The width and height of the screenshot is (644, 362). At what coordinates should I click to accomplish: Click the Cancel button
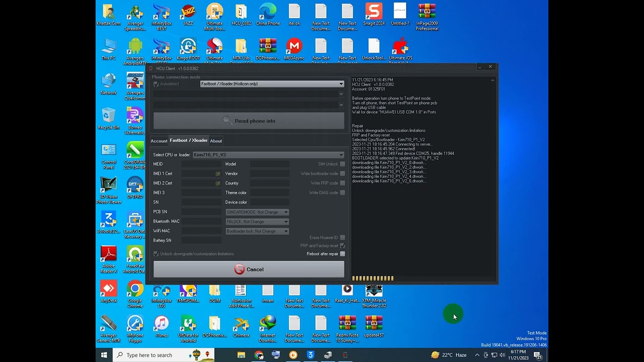point(249,269)
